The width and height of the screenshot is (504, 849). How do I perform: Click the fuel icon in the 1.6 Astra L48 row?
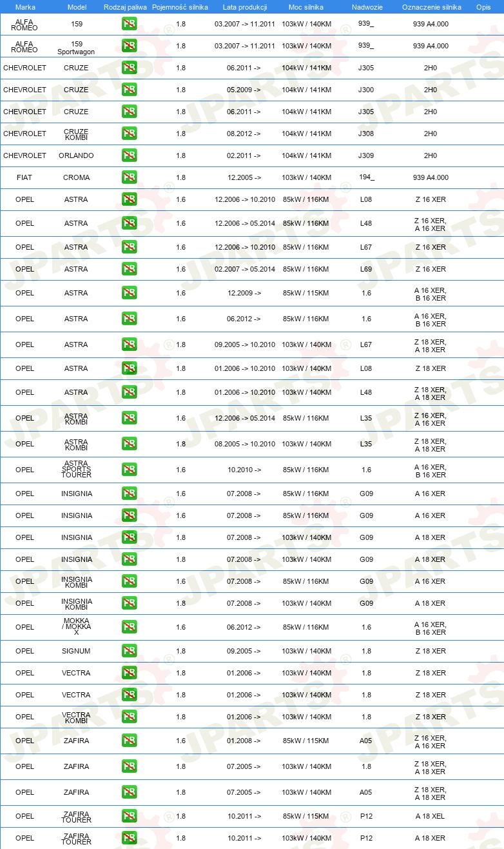[x=129, y=223]
